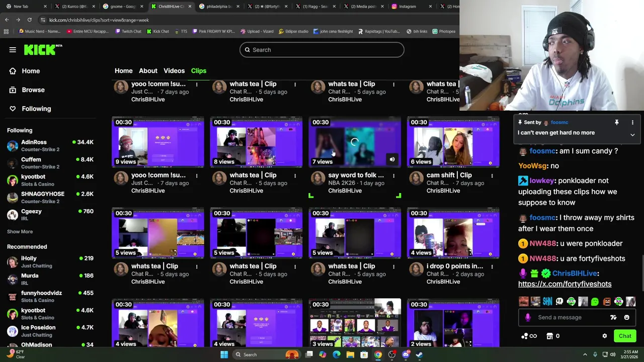
Task: Open the Kick Chat bookmark
Action: pos(157,31)
